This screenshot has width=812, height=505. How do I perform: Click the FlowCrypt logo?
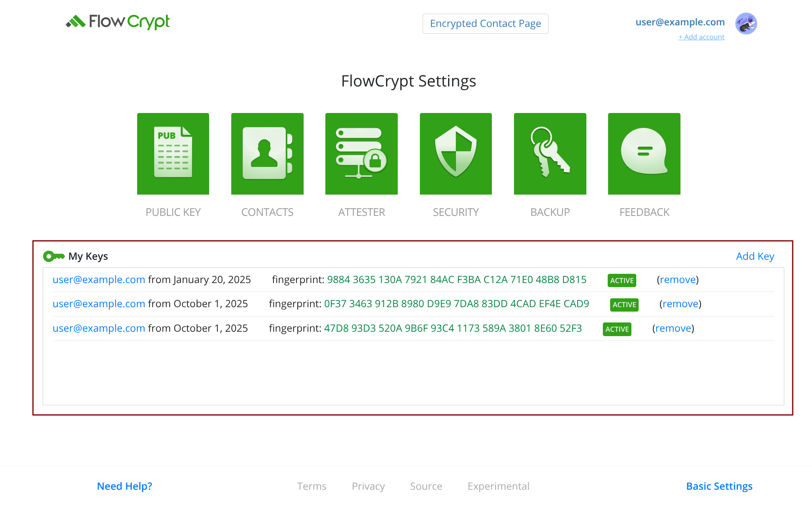(118, 22)
